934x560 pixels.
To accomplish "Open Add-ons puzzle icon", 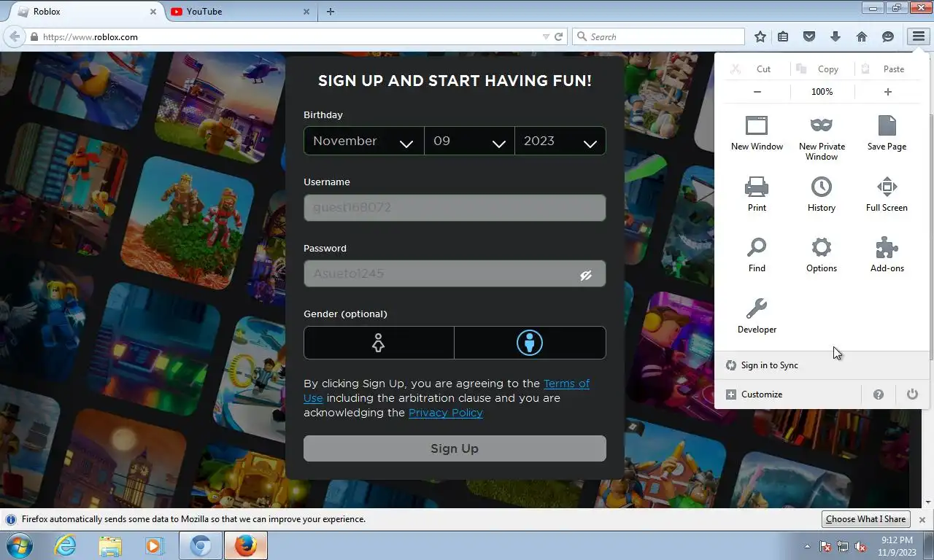I will [887, 254].
